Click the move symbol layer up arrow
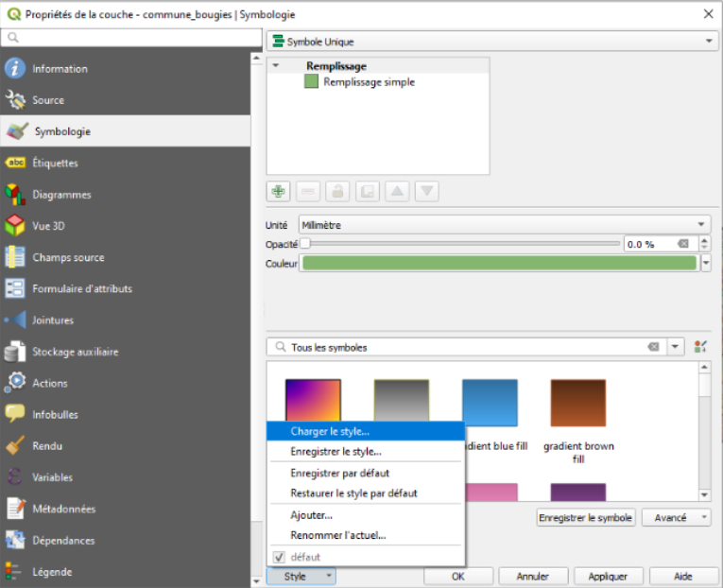The width and height of the screenshot is (723, 588). (397, 191)
